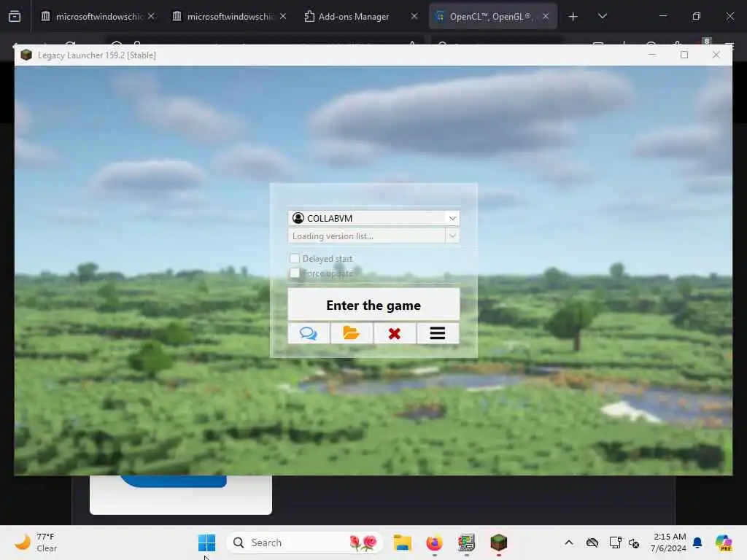Open Firefox from the taskbar
747x560 pixels.
click(x=435, y=542)
